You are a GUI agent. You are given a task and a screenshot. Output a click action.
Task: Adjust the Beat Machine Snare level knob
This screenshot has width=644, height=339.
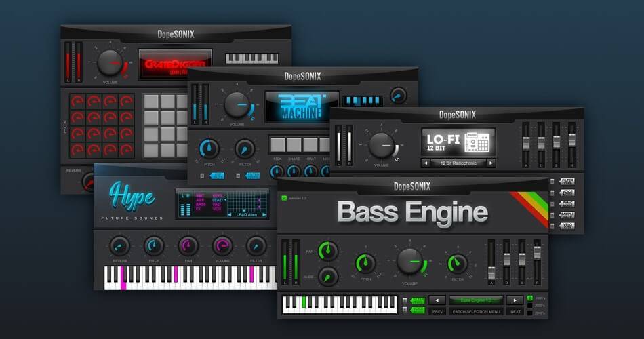294,172
